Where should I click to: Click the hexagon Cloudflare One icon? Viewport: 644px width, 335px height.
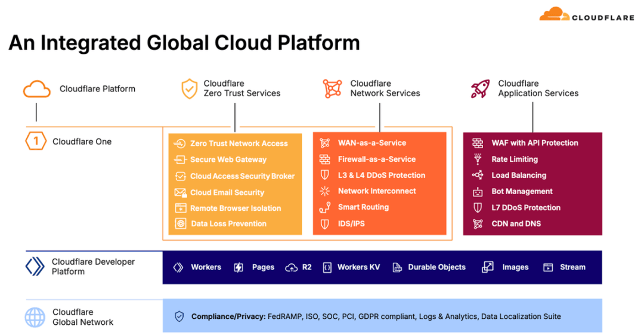36,141
